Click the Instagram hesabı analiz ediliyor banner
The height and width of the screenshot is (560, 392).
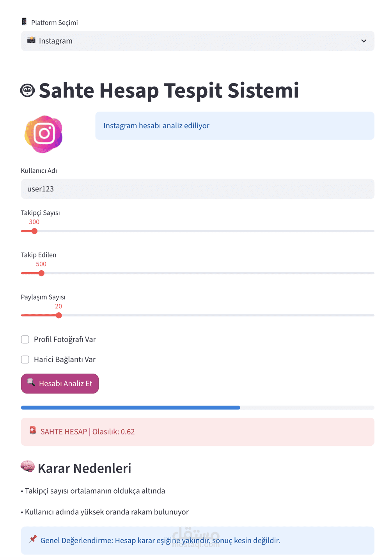point(234,126)
